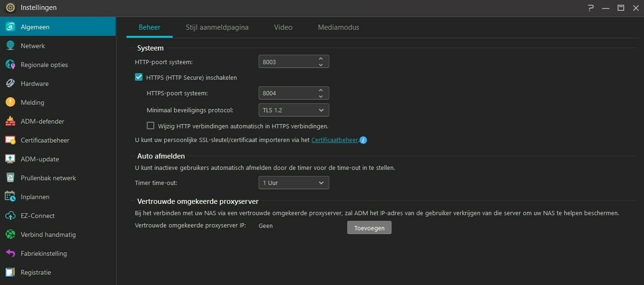This screenshot has width=644, height=285.
Task: Click the Regionale opties icon
Action: (x=10, y=65)
